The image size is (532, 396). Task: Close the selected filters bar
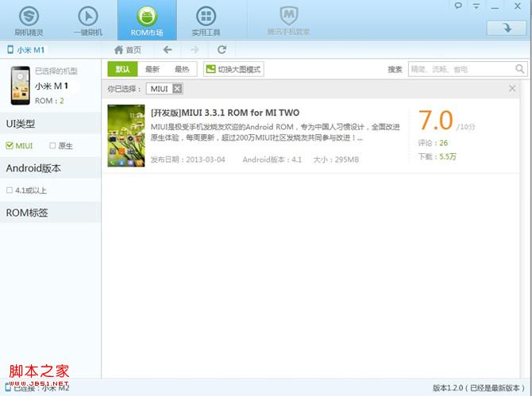click(x=512, y=89)
